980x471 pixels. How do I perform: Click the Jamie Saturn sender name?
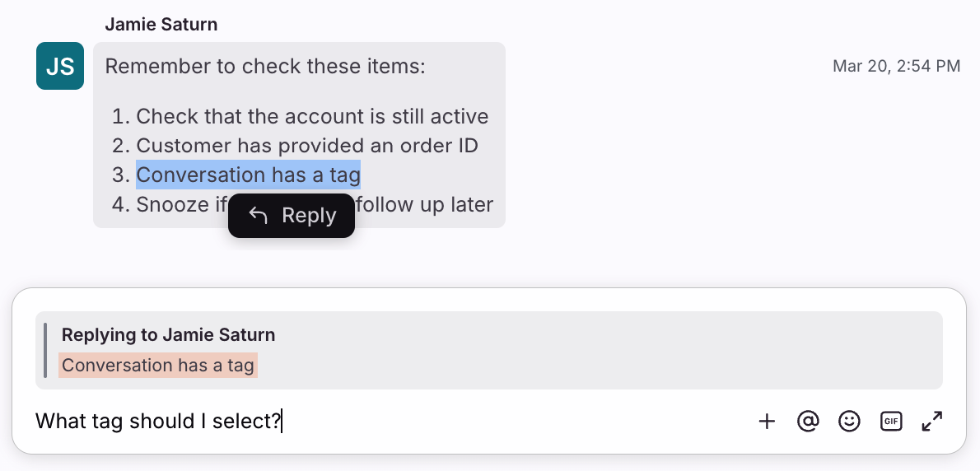point(161,24)
